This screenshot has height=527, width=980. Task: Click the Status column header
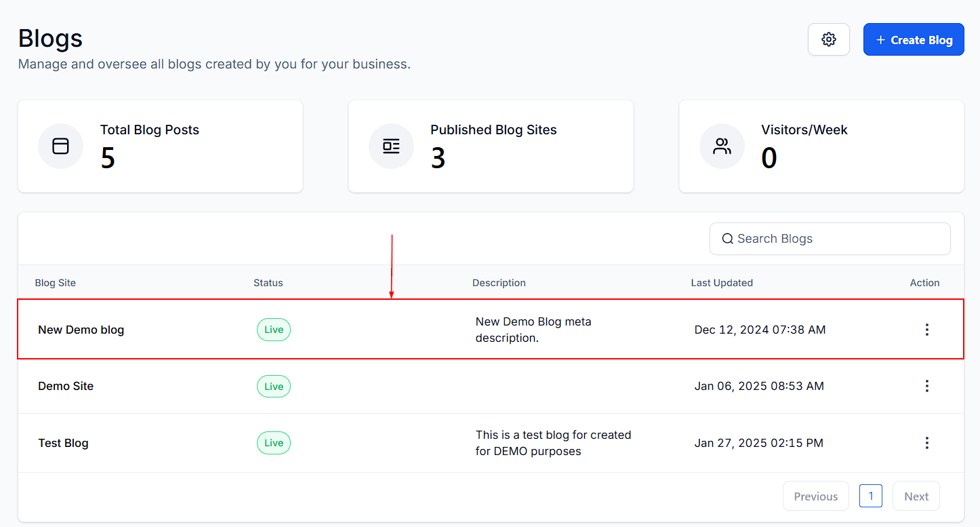point(268,283)
